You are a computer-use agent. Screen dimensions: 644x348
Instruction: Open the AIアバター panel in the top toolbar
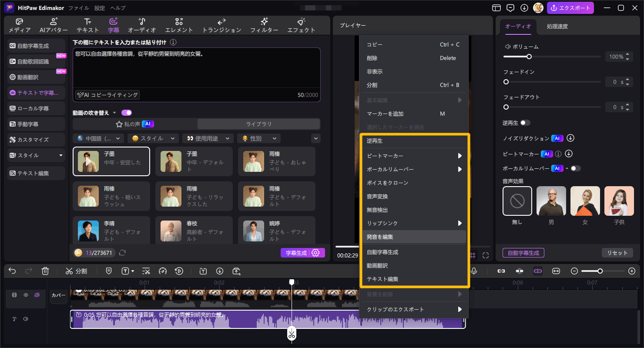pos(53,25)
